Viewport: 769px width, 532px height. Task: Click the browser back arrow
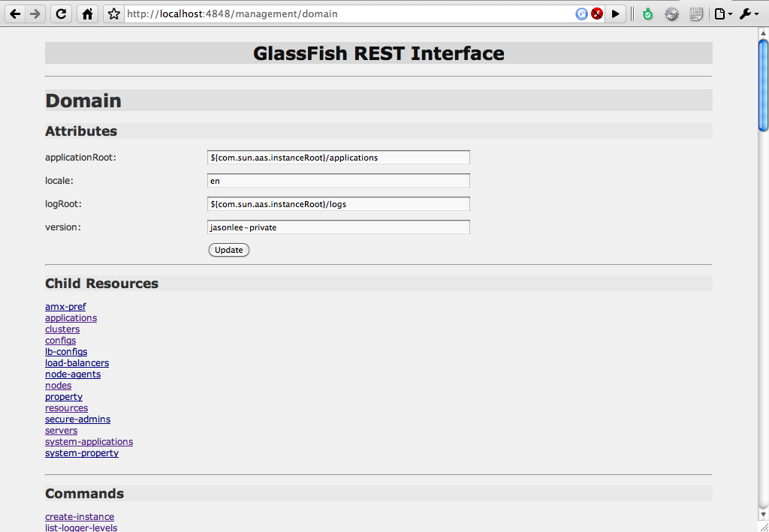[x=15, y=14]
